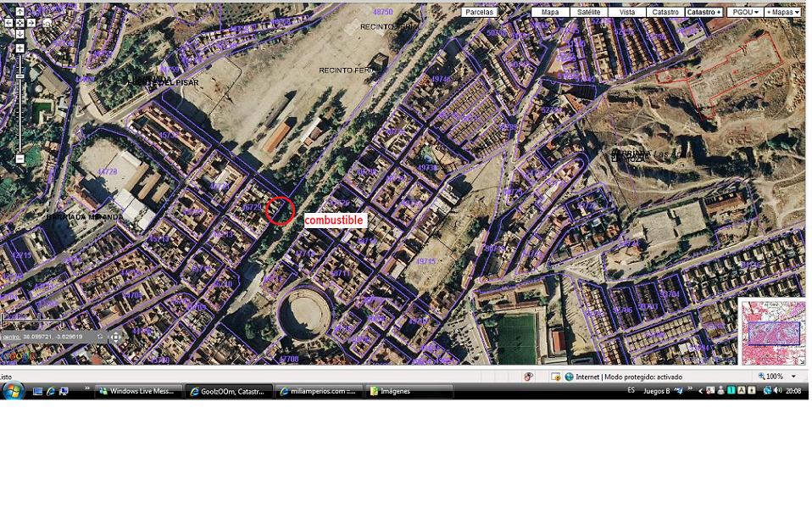
Task: Zoom in with the plus button
Action: (19, 48)
